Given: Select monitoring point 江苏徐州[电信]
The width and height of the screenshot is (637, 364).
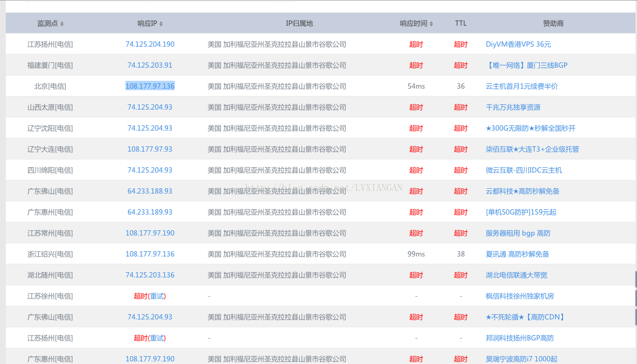Looking at the screenshot, I should [50, 296].
